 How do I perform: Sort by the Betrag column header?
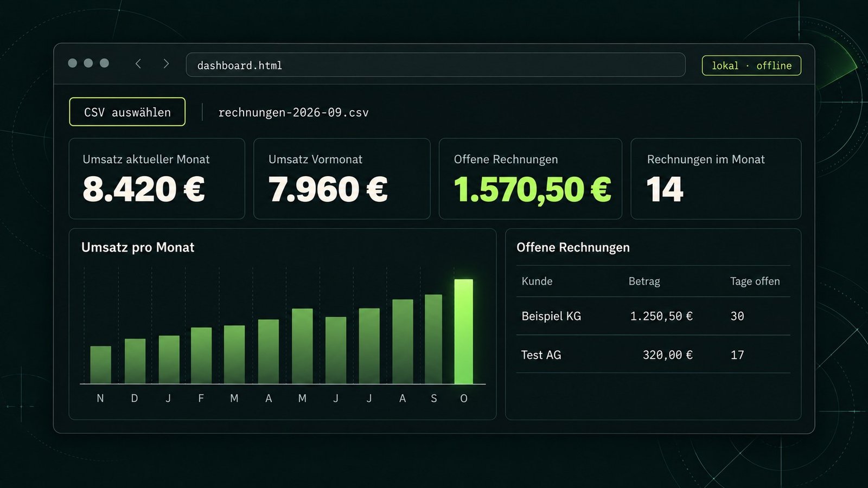[x=644, y=281]
